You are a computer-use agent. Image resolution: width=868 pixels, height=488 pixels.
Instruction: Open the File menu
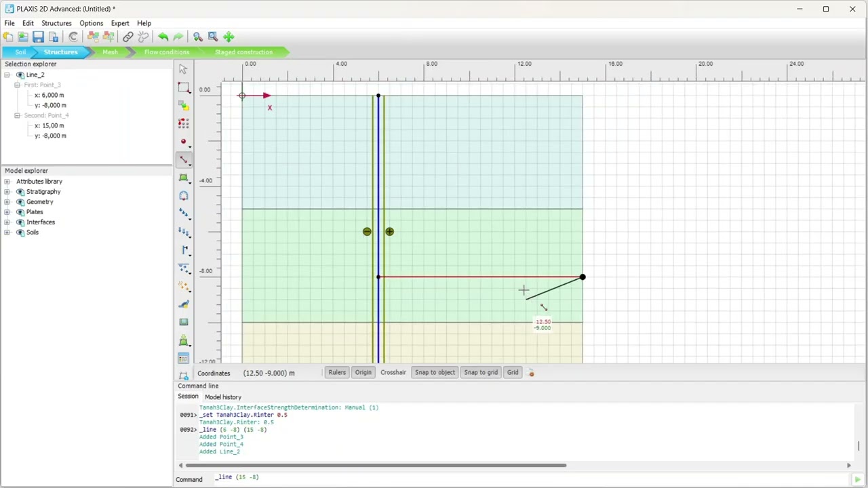pos(9,23)
